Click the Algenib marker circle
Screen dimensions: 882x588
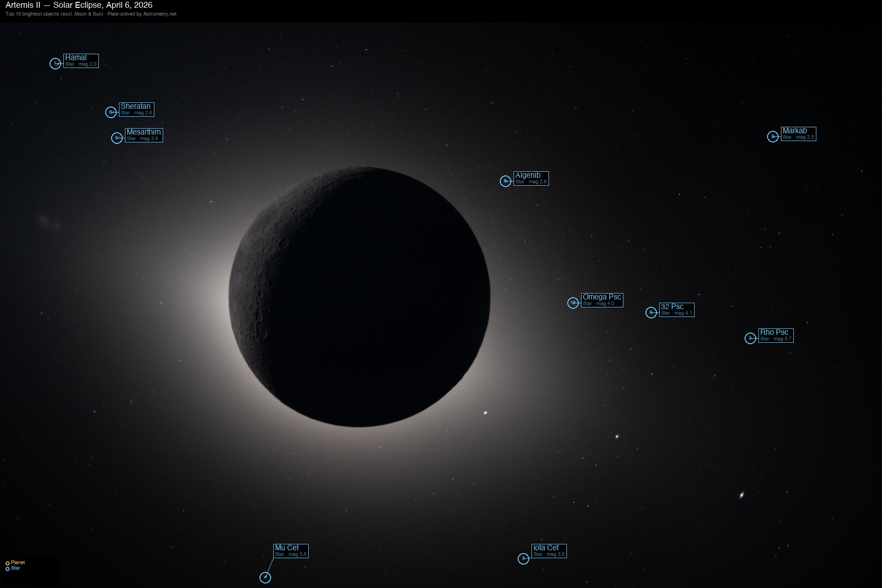[505, 181]
